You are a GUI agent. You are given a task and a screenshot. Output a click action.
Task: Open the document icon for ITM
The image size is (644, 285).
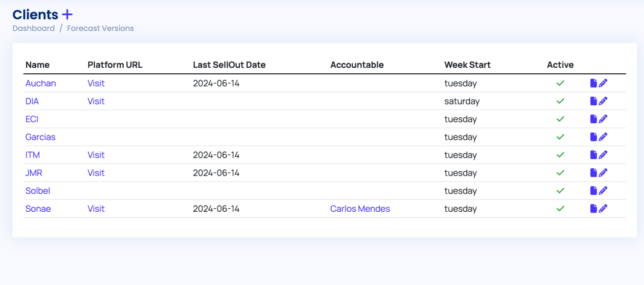pos(593,155)
